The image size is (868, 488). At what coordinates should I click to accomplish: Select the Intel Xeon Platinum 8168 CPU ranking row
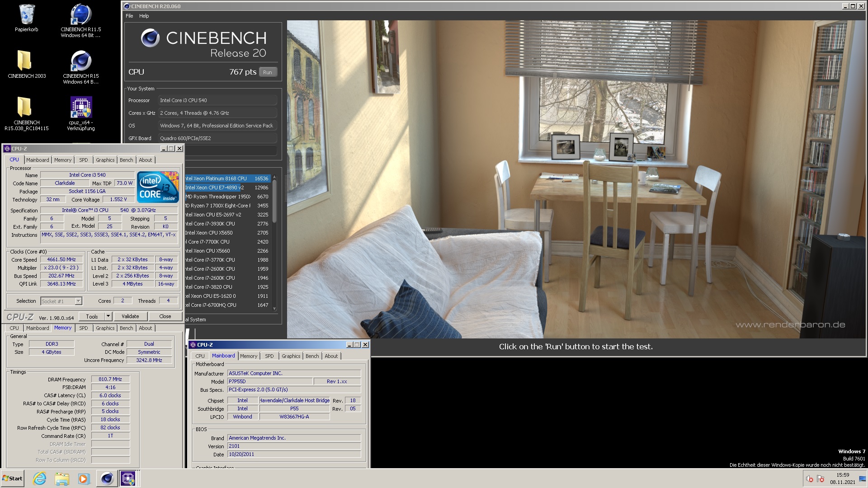point(227,178)
